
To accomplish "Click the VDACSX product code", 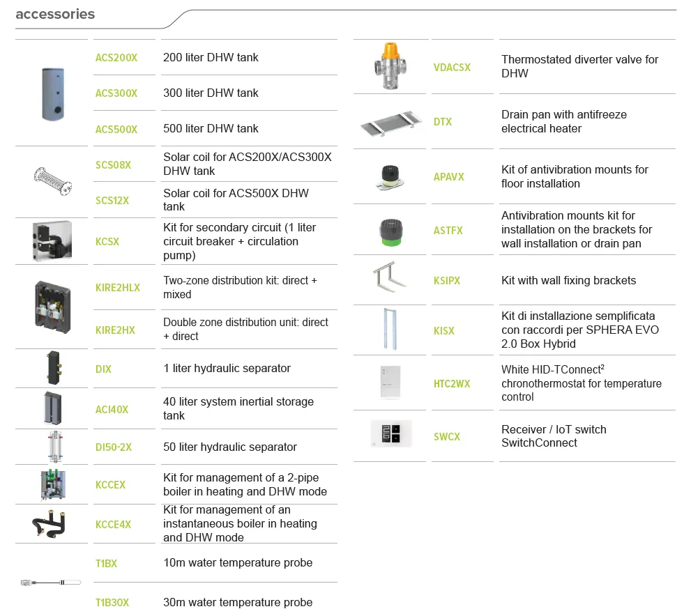I will coord(452,68).
